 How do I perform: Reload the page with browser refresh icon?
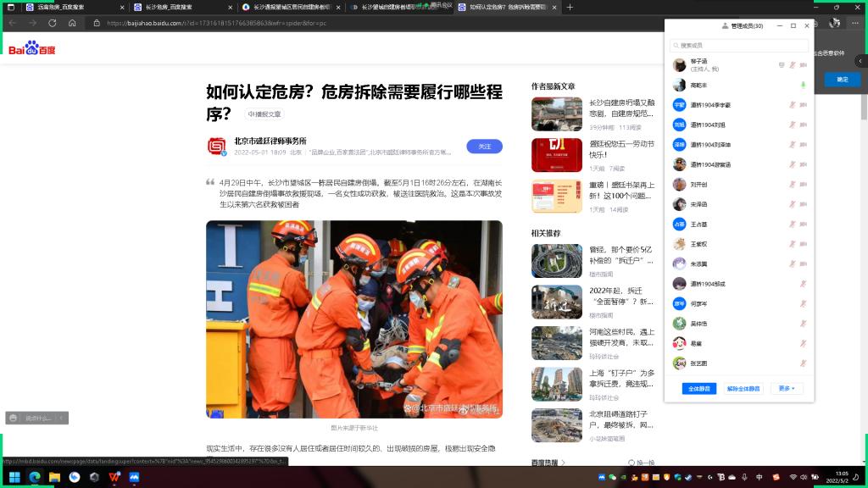53,23
